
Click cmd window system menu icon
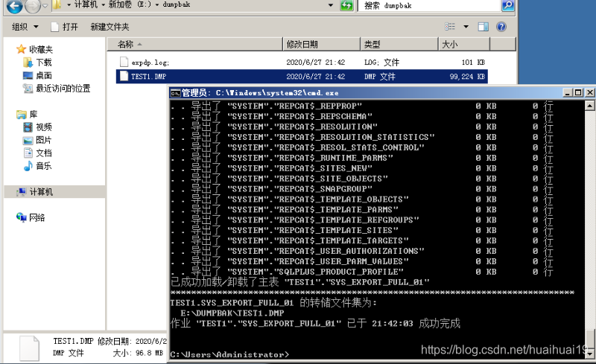175,93
